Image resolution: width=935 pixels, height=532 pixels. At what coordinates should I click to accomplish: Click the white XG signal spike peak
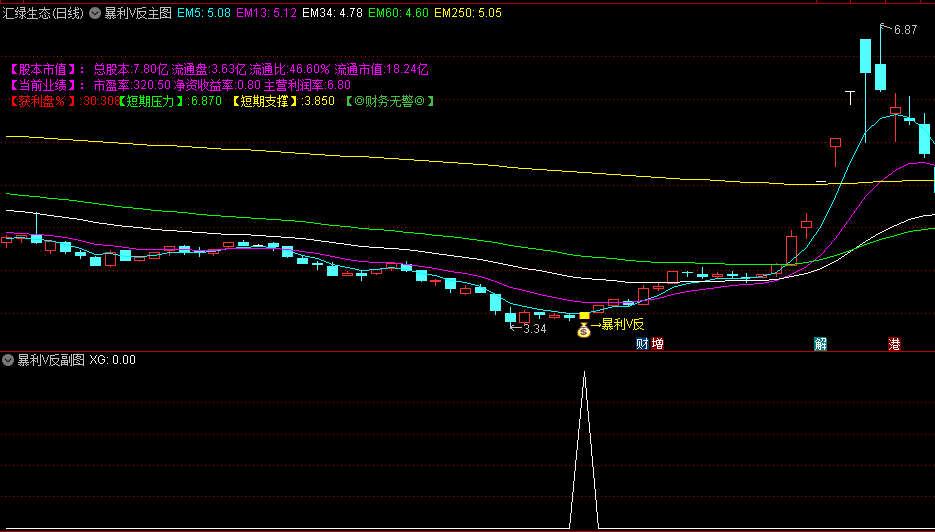(584, 373)
